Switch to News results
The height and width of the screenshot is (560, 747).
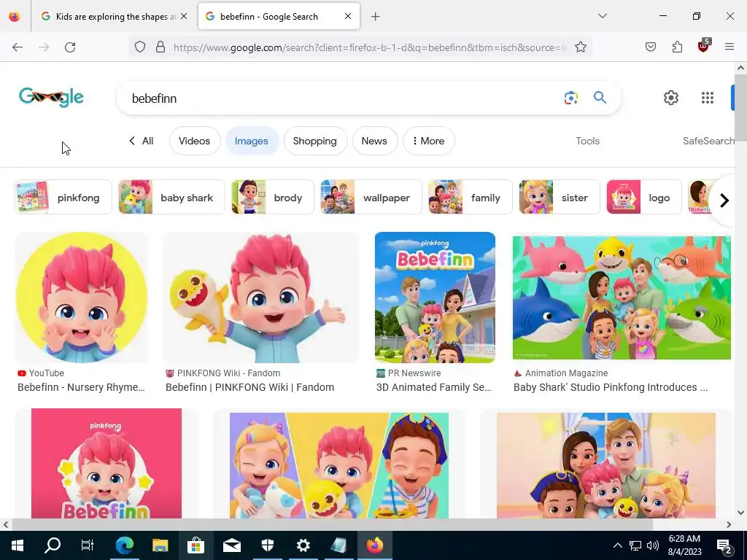[x=374, y=141]
